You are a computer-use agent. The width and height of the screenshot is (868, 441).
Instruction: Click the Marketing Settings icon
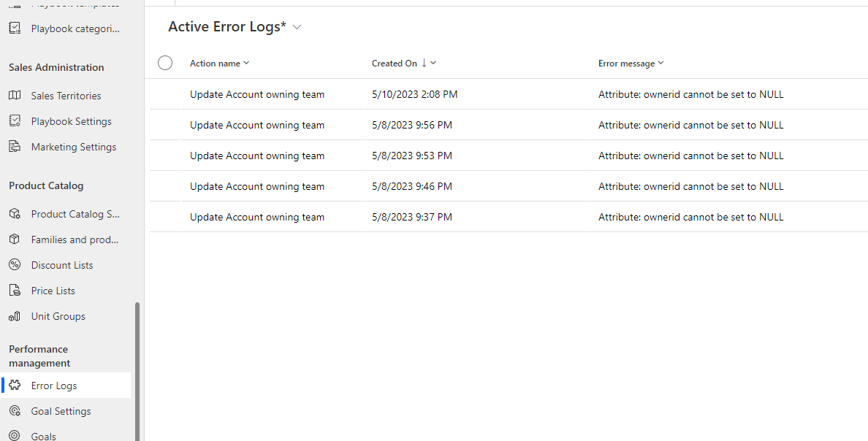point(15,147)
